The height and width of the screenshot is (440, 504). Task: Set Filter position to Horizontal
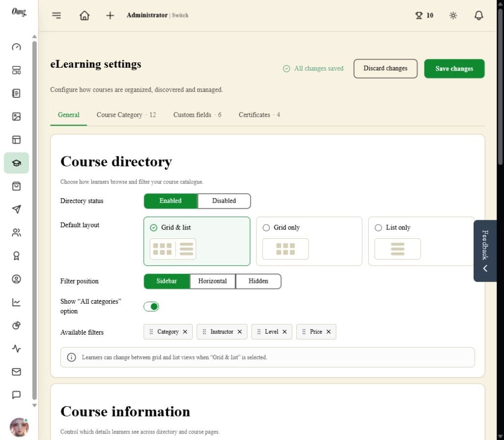[x=212, y=281]
